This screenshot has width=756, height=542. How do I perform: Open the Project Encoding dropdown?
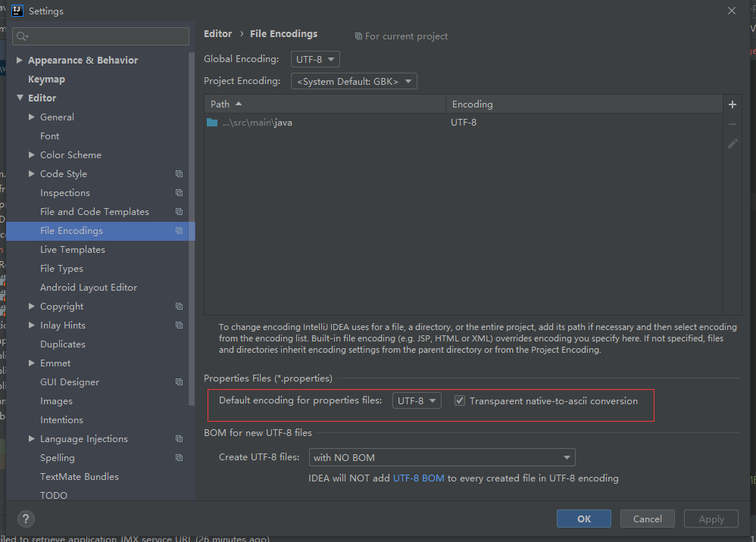click(354, 82)
